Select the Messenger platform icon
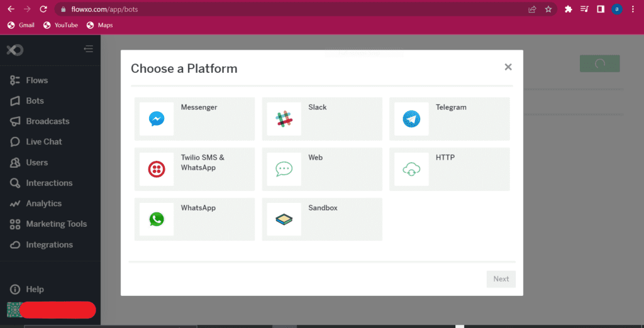This screenshot has height=328, width=644. point(157,119)
